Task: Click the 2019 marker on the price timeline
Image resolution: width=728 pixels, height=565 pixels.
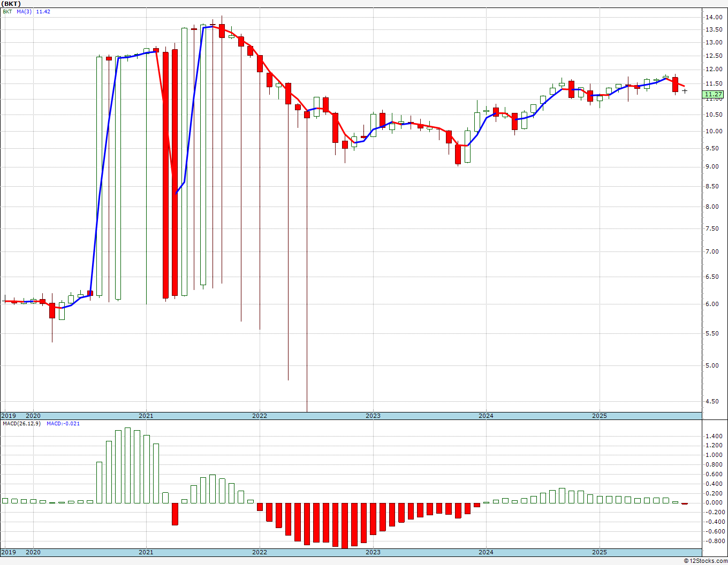Action: pos(9,416)
